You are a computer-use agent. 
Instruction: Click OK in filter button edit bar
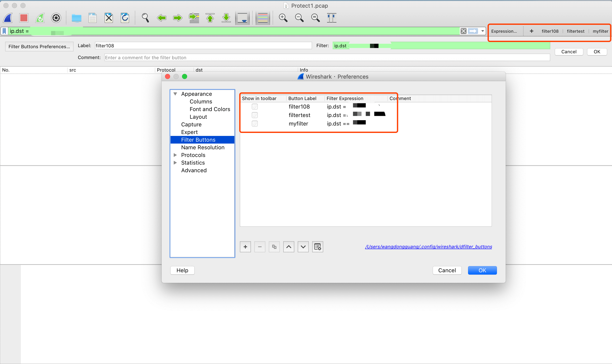(x=597, y=52)
